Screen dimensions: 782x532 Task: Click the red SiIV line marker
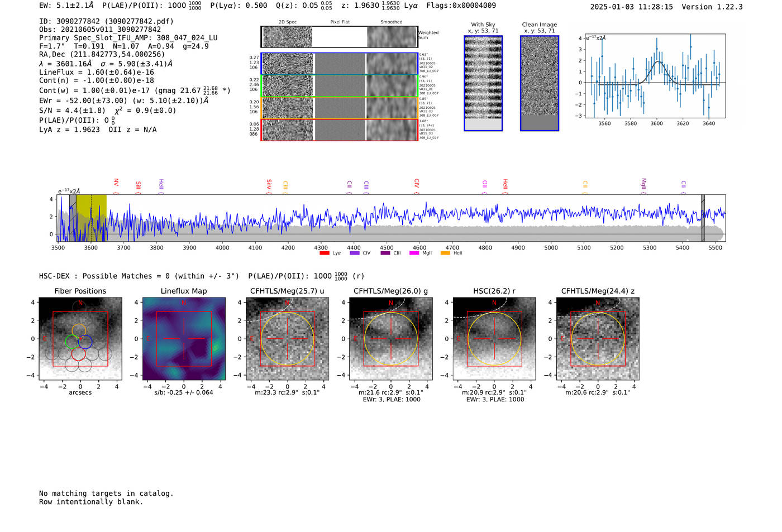[269, 186]
